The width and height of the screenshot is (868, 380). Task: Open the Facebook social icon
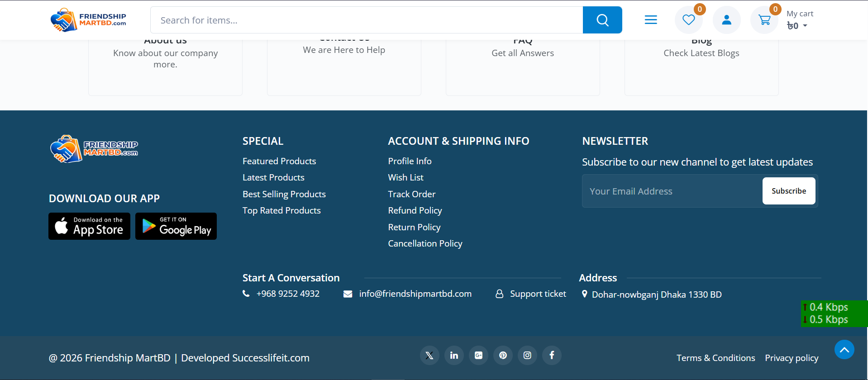point(552,356)
